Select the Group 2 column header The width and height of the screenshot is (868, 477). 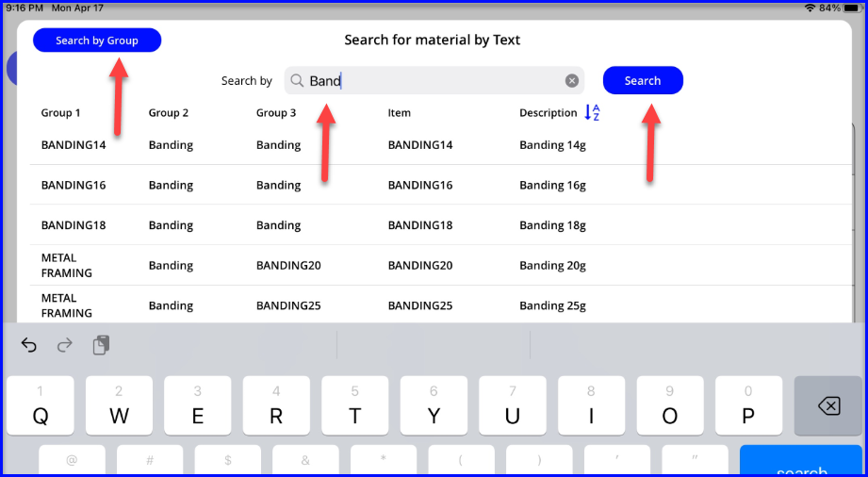[169, 113]
